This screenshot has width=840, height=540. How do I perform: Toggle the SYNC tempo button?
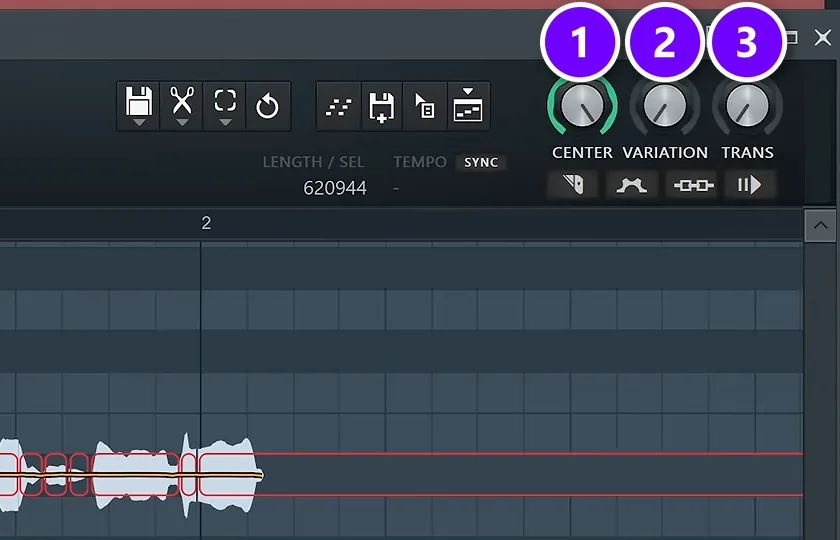click(x=481, y=162)
